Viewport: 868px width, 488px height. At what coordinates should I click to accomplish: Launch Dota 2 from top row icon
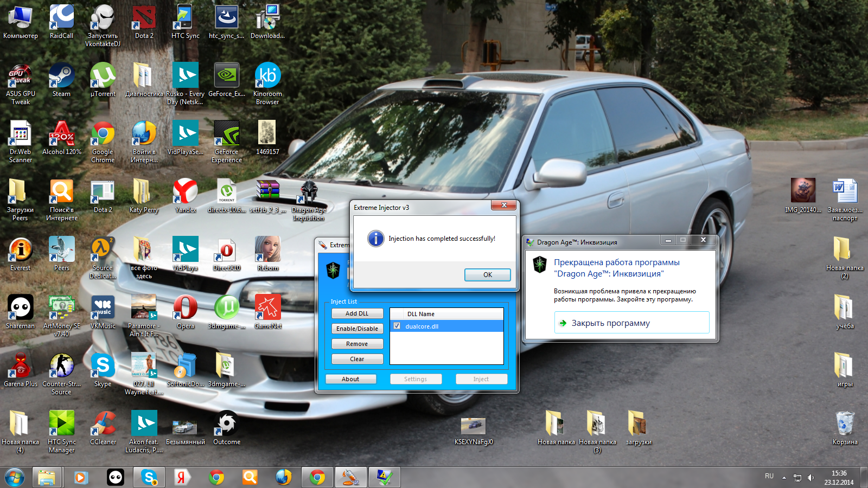pyautogui.click(x=144, y=22)
